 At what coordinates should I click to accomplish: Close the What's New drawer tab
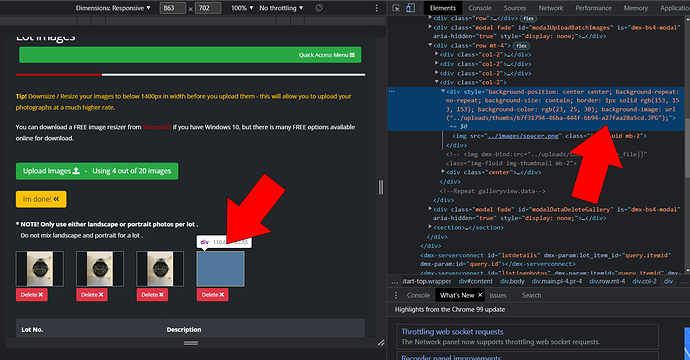click(x=480, y=295)
